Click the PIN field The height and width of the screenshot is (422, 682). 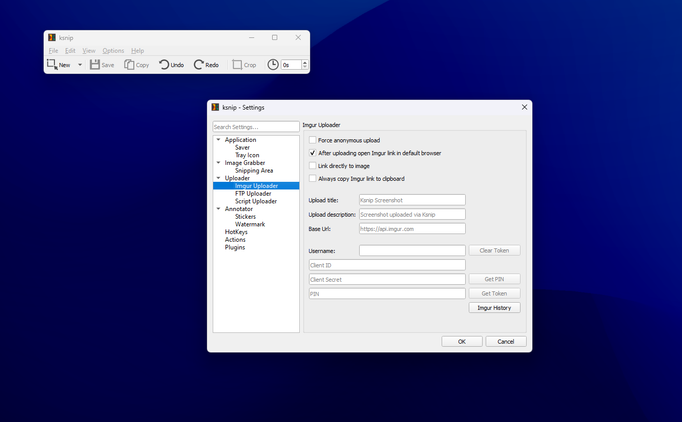tap(387, 294)
